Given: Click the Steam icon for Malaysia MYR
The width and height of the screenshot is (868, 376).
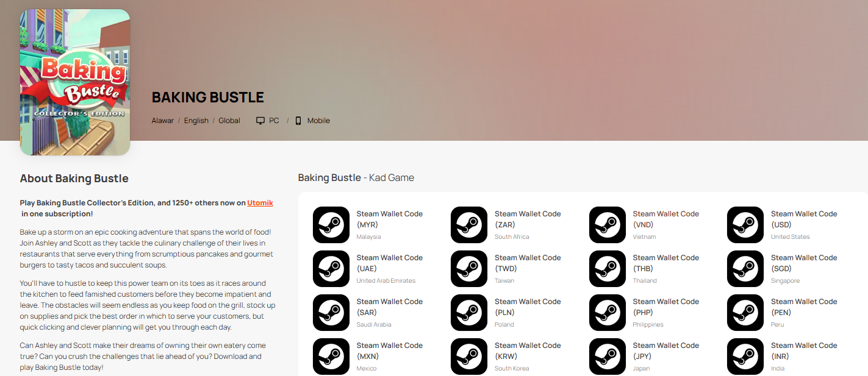Looking at the screenshot, I should (331, 225).
